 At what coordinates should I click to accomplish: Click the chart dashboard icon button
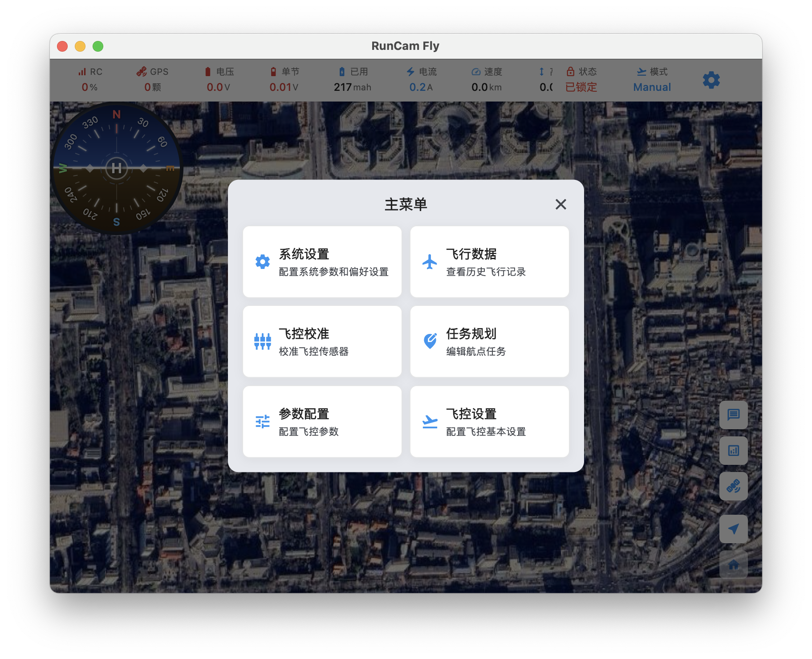point(733,451)
